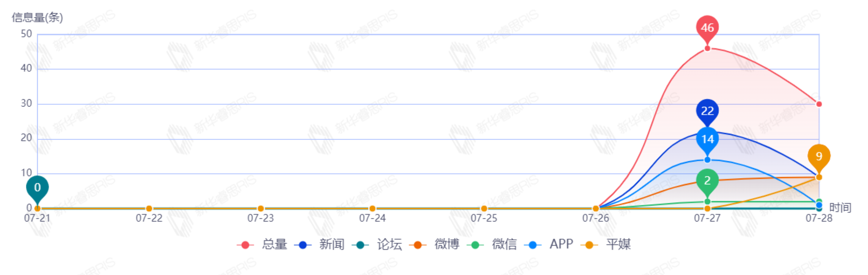868x275 pixels.
Task: Click the orange 9 marker pin
Action: [x=819, y=156]
